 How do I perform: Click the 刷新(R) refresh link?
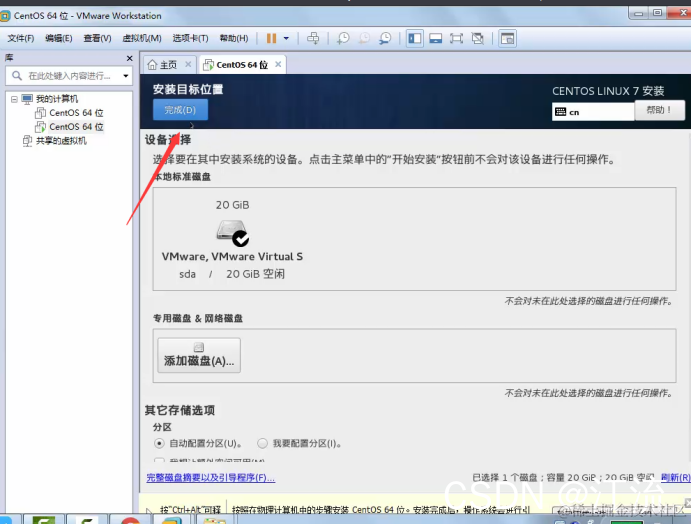tap(676, 478)
